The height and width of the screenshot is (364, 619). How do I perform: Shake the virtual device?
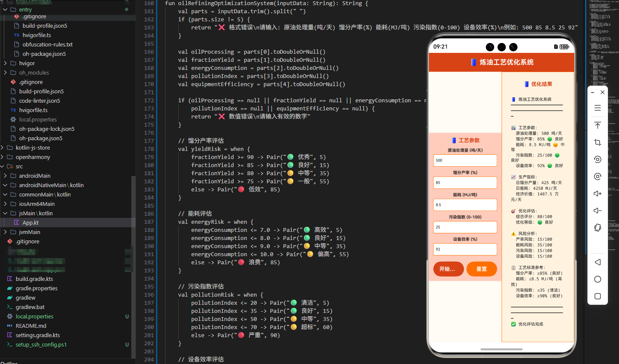point(598,228)
